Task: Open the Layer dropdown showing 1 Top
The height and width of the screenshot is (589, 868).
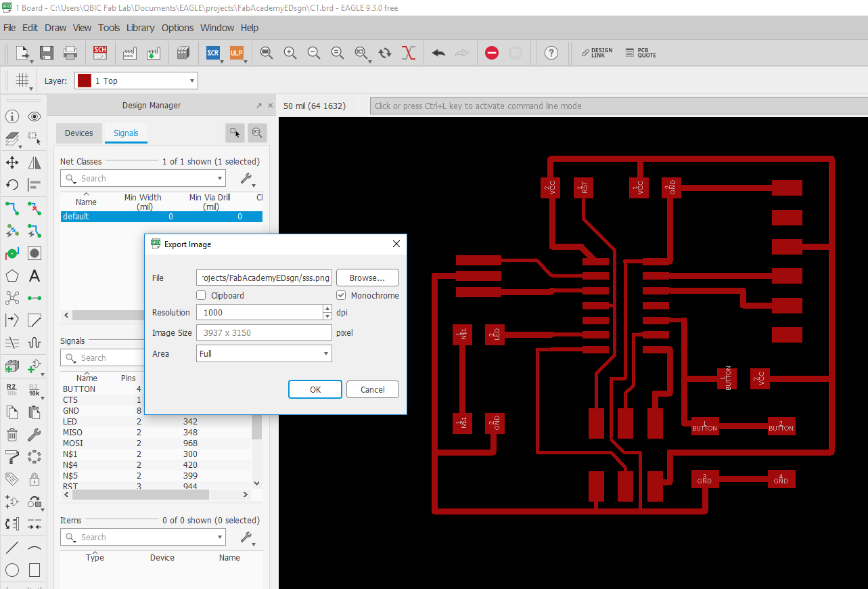Action: click(136, 81)
